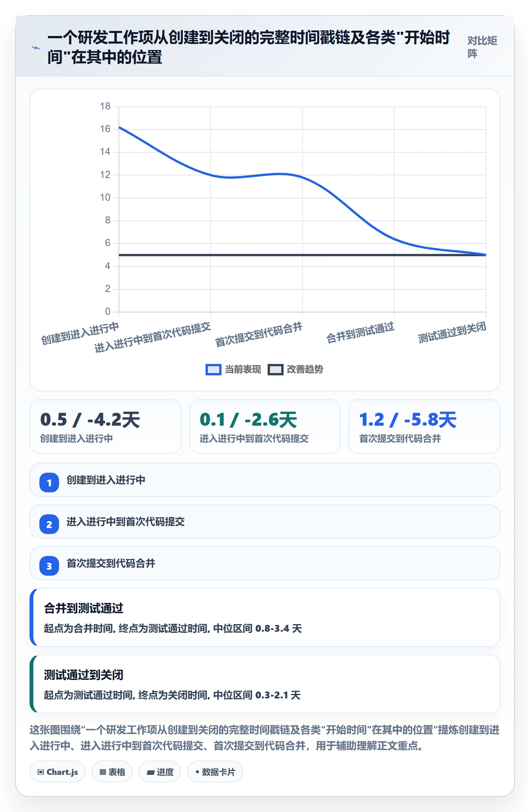
Task: Click the 合并到测试通过 card heading
Action: click(84, 608)
